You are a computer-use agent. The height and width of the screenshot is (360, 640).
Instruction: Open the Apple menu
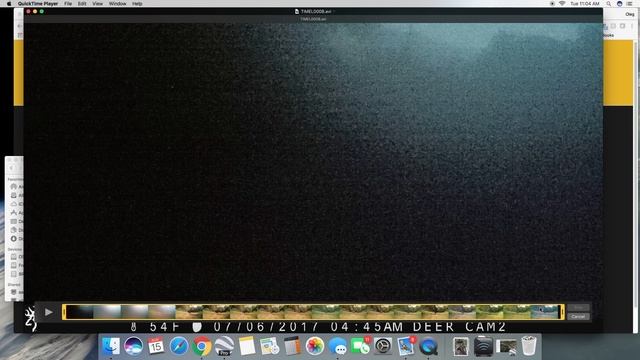[x=9, y=4]
